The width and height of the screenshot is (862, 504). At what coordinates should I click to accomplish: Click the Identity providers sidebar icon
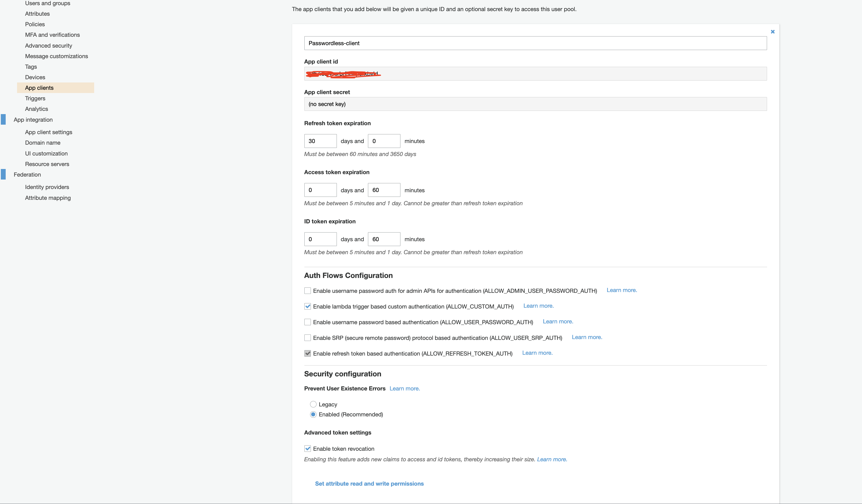point(47,187)
